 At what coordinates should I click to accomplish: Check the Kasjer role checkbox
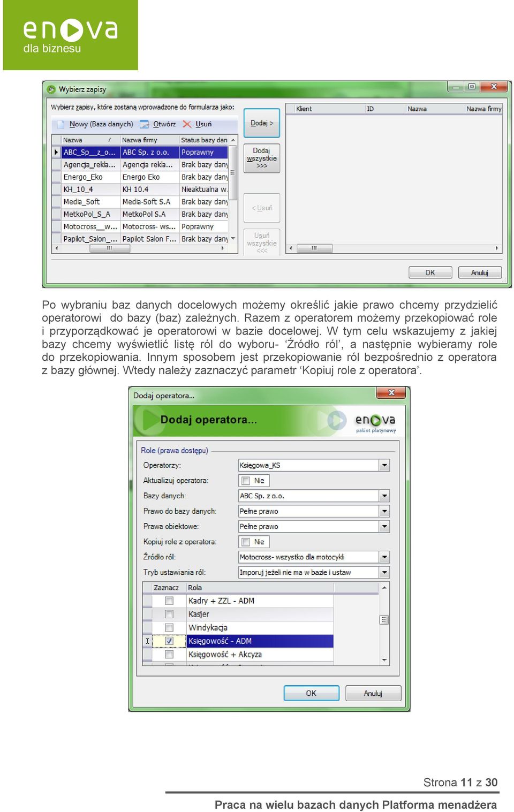coord(169,614)
